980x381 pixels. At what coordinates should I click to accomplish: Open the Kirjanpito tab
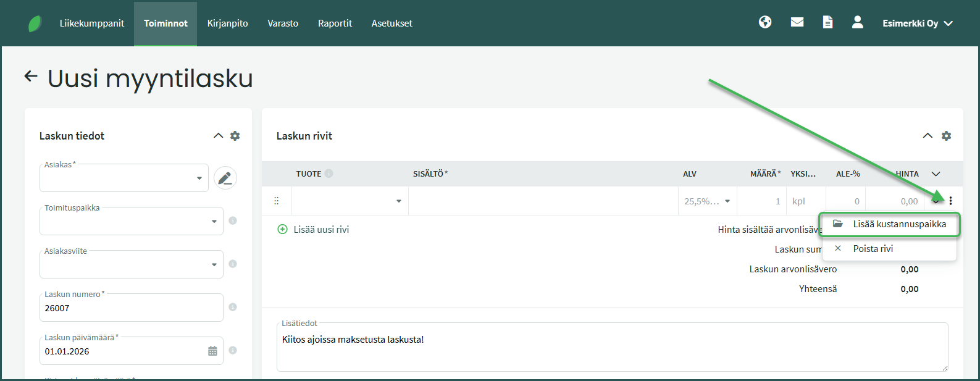pyautogui.click(x=227, y=23)
